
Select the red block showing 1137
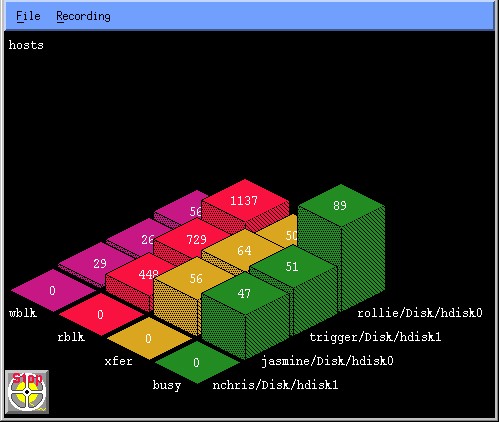pyautogui.click(x=245, y=201)
